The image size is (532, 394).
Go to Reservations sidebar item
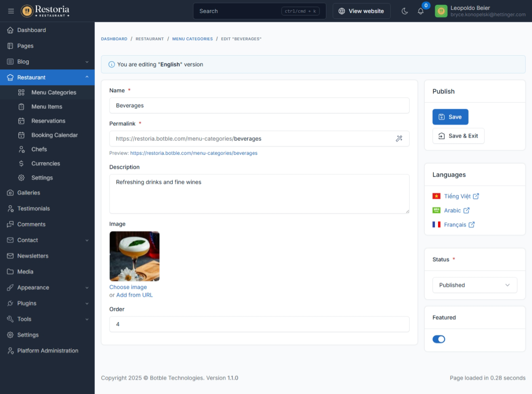[x=48, y=121]
